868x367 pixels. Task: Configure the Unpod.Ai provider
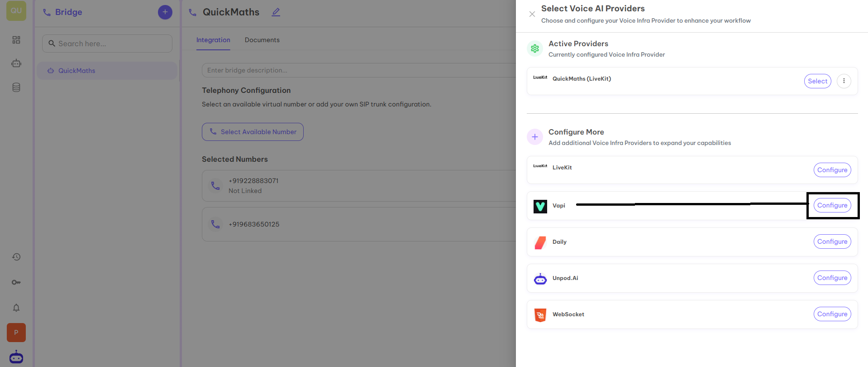832,278
